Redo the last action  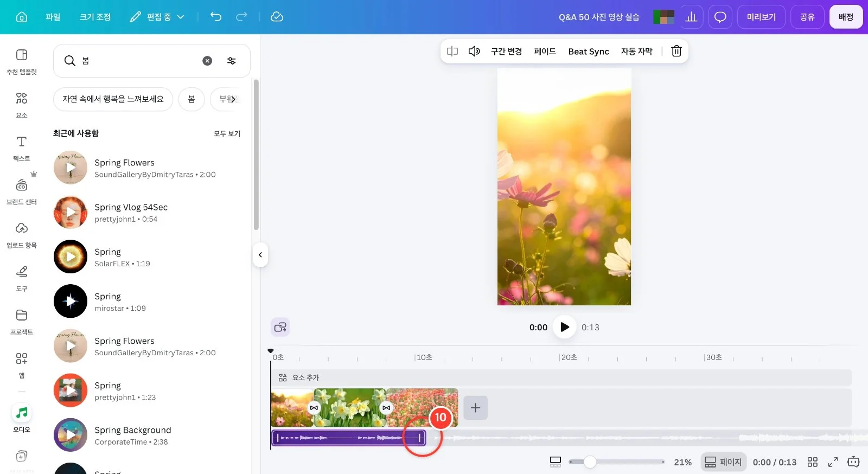[x=241, y=17]
